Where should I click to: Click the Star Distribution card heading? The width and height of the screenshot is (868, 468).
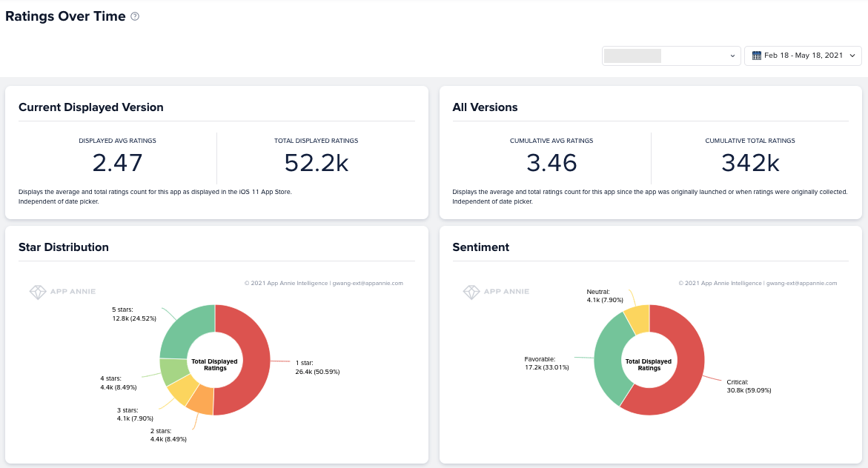click(x=64, y=247)
